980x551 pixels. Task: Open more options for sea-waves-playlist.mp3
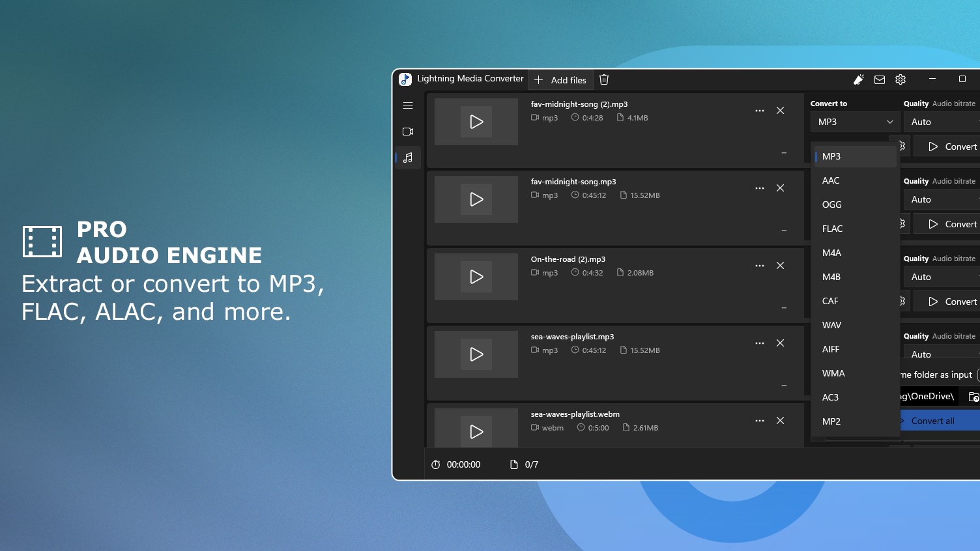pyautogui.click(x=760, y=343)
